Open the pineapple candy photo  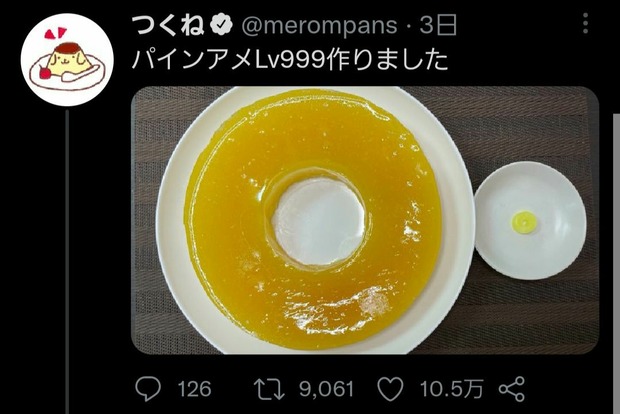[365, 220]
